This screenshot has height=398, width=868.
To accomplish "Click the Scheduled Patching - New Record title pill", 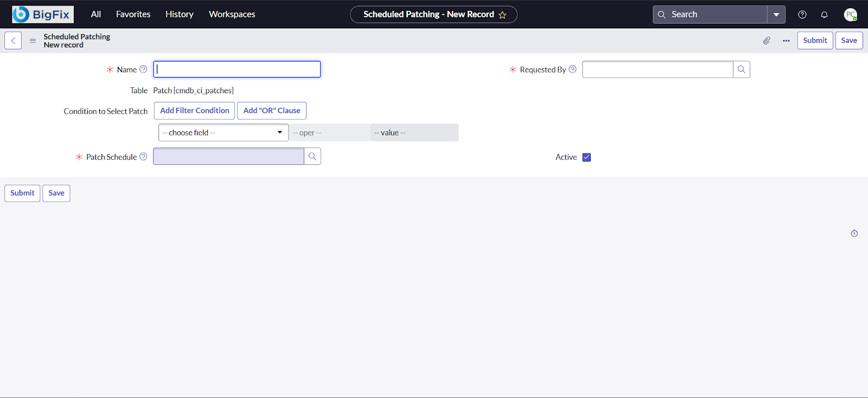I will 433,15.
